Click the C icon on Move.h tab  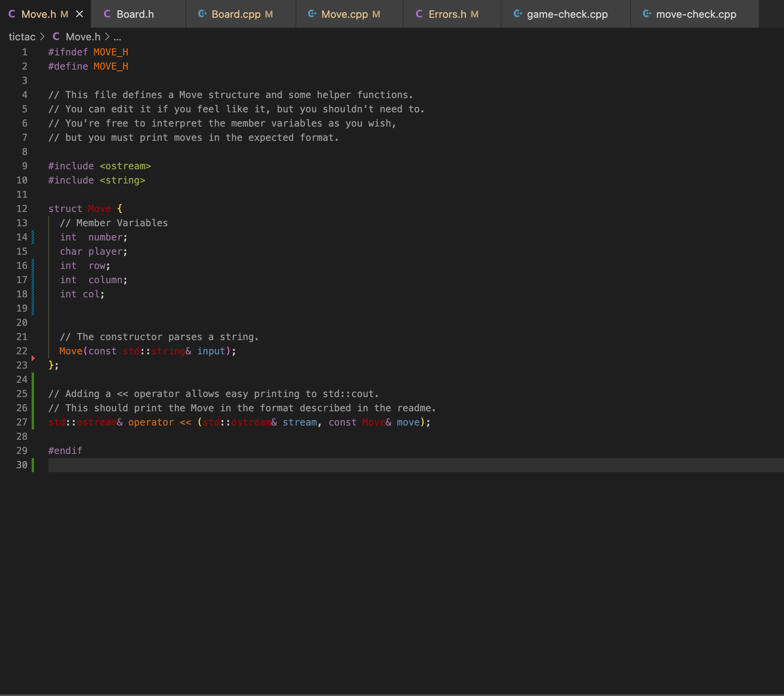pyautogui.click(x=12, y=14)
